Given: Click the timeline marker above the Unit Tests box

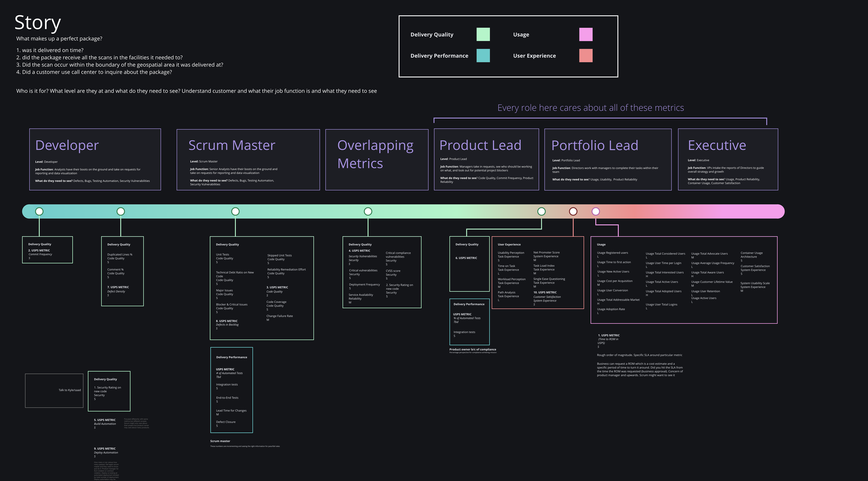Looking at the screenshot, I should (235, 211).
